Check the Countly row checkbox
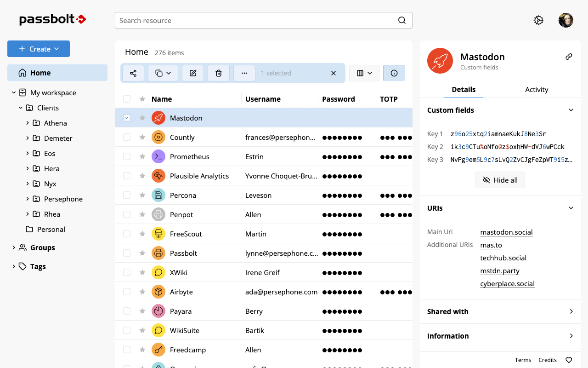This screenshot has width=588, height=368. coord(127,137)
